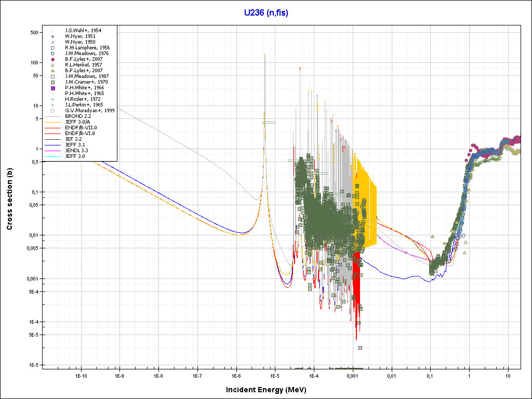532x399 pixels.
Task: Click the JEF 2.2 legend label
Action: click(x=74, y=139)
